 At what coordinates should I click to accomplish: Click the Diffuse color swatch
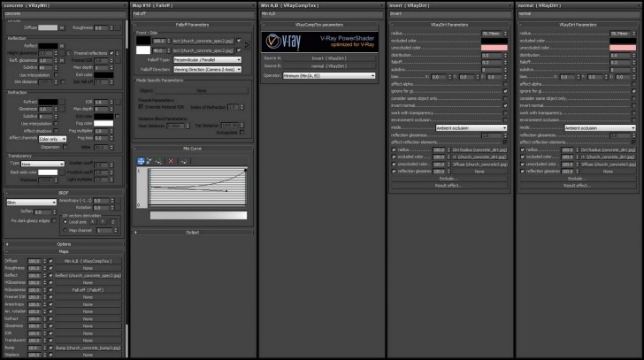tap(48, 28)
